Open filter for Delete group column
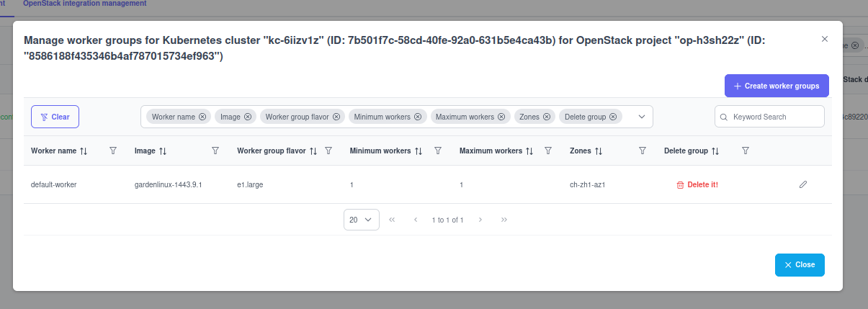868x309 pixels. coord(746,151)
